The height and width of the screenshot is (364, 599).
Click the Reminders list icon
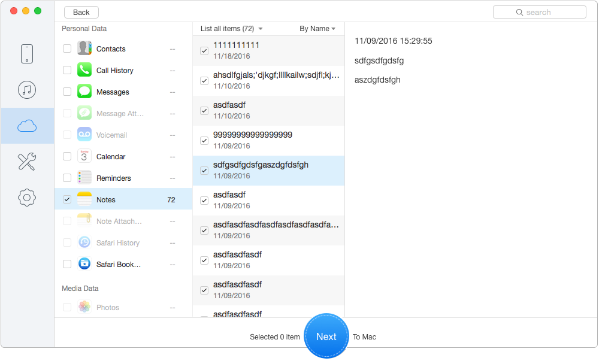pyautogui.click(x=84, y=178)
